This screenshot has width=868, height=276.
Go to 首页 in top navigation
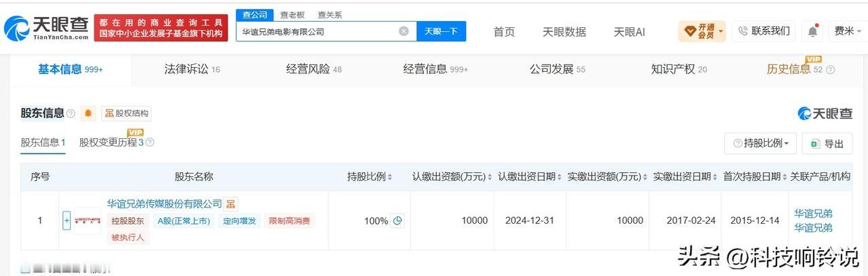click(x=504, y=32)
